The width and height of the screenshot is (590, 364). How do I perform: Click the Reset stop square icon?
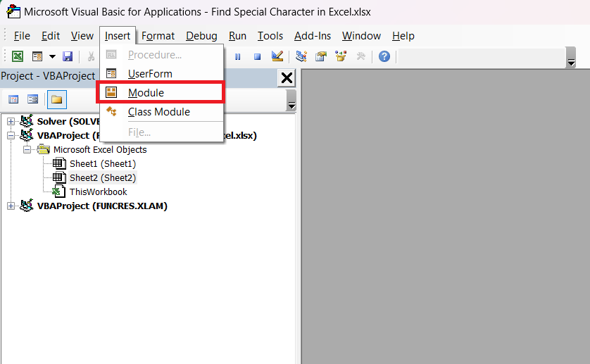[258, 56]
